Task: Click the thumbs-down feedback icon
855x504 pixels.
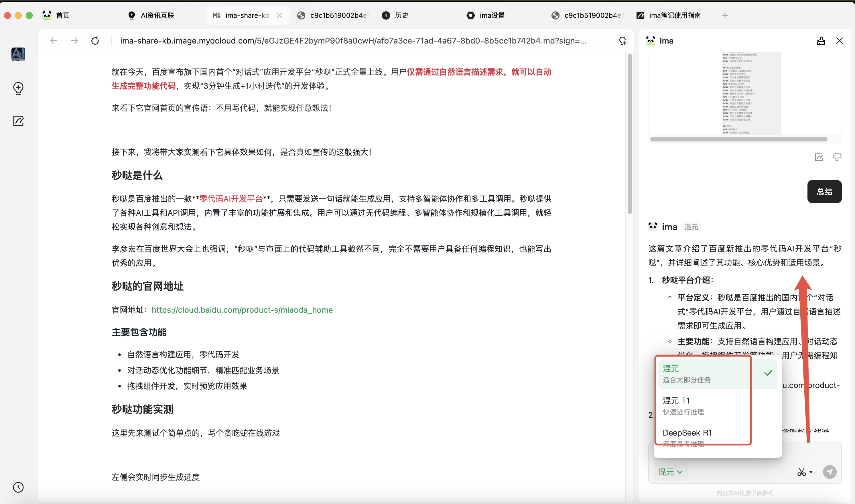Action: pos(837,157)
